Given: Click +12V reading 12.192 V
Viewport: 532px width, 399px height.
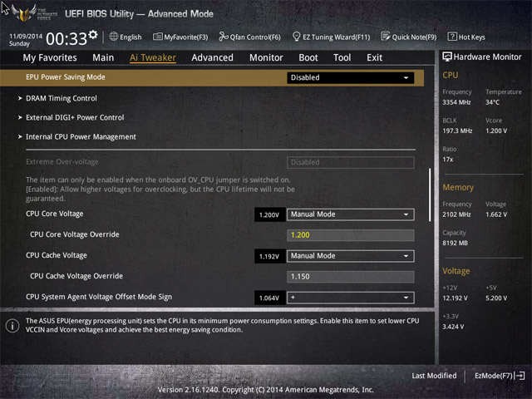Looking at the screenshot, I should (x=455, y=298).
